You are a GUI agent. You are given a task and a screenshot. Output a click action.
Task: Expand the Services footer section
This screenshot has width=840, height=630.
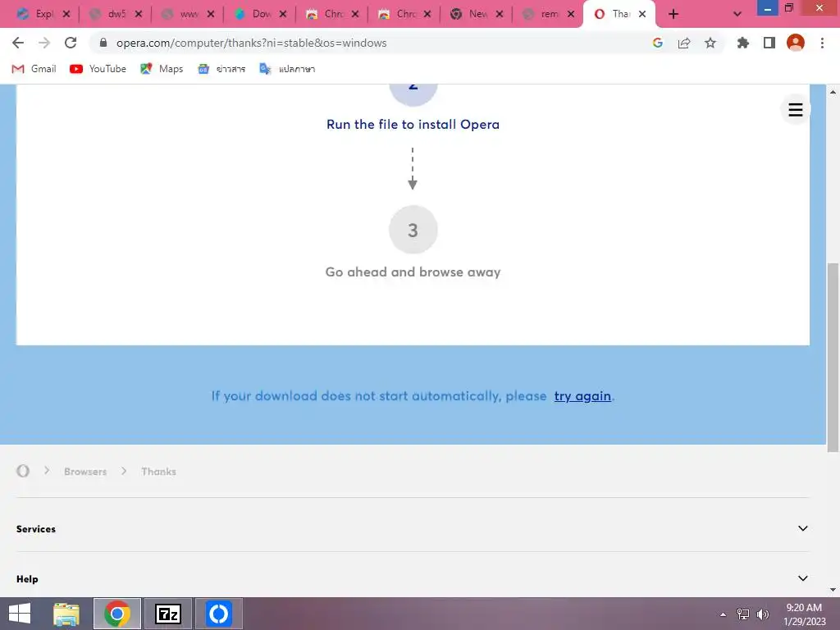413,529
